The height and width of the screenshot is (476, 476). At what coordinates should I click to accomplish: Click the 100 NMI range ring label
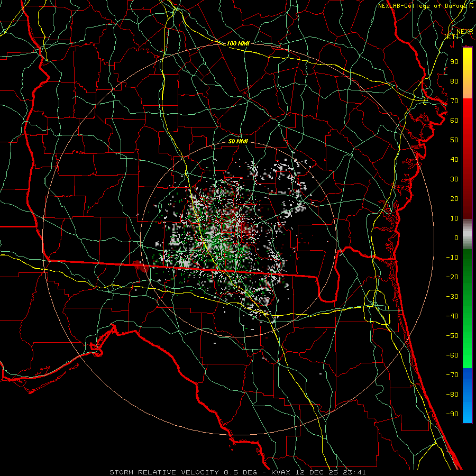coord(238,43)
